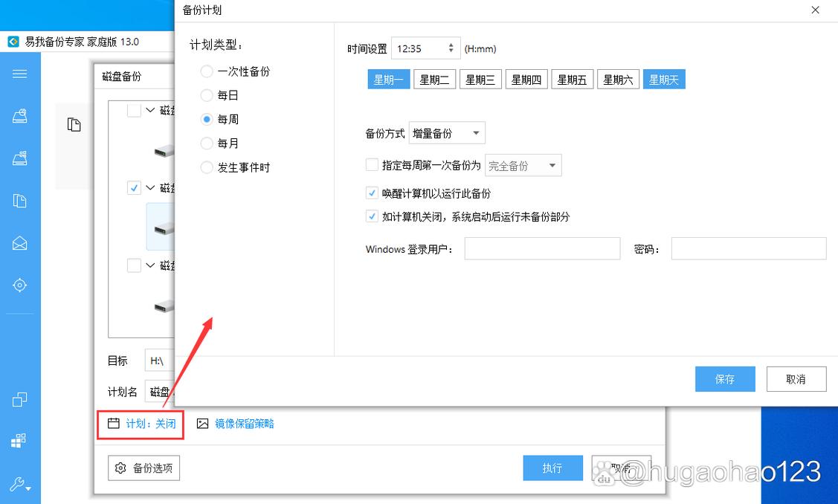The image size is (838, 504).
Task: Open the clone tool sidebar icon
Action: [20, 399]
